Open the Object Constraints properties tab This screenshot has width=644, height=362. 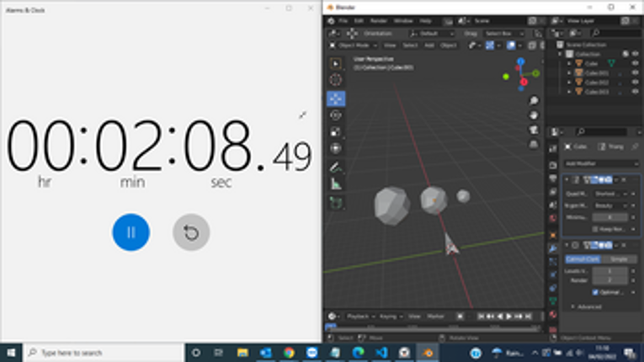point(553,288)
